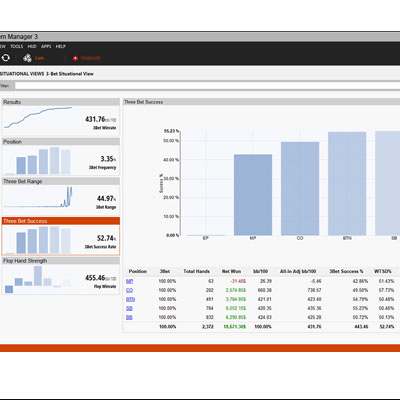
Task: Click the CO position link in table
Action: [x=129, y=290]
